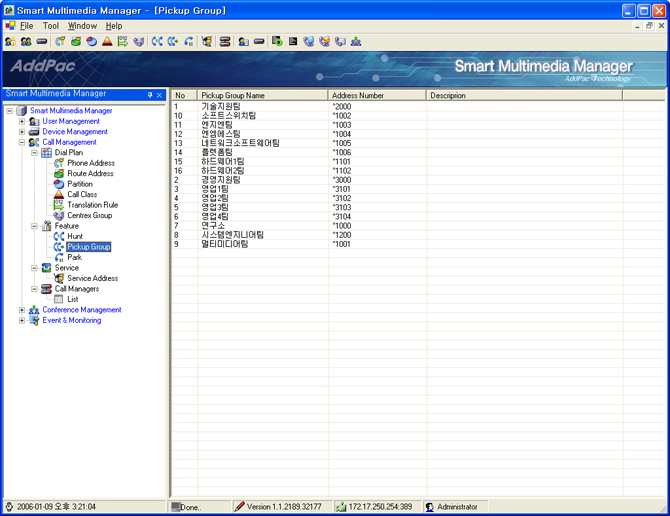This screenshot has height=516, width=670.
Task: Close the Smart Multimedia Manager side panel
Action: click(x=160, y=95)
